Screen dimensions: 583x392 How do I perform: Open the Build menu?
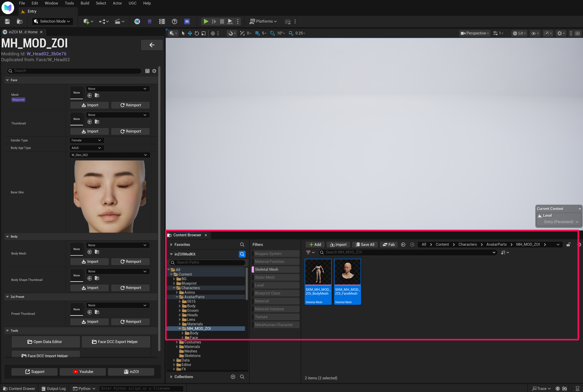pyautogui.click(x=85, y=3)
